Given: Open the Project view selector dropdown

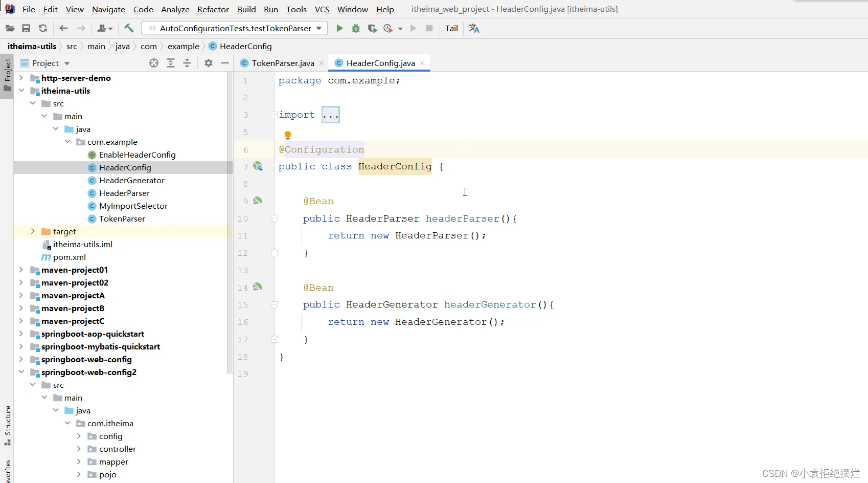Looking at the screenshot, I should point(67,63).
